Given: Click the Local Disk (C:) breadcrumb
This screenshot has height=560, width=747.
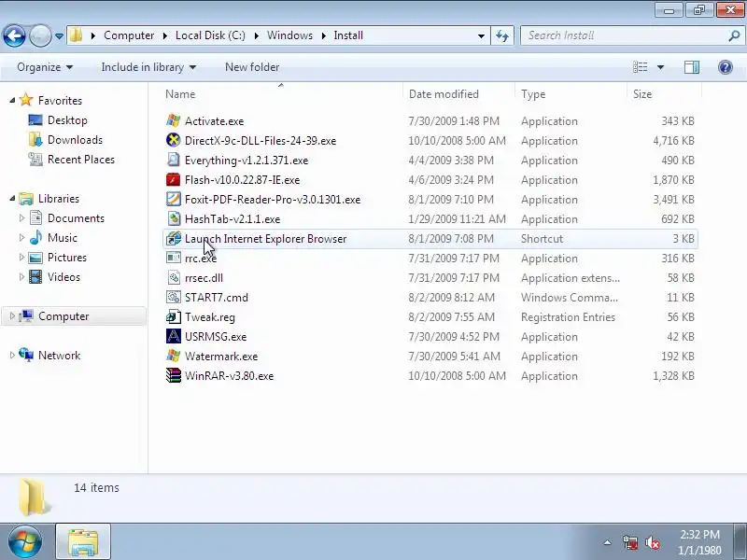Looking at the screenshot, I should point(210,35).
